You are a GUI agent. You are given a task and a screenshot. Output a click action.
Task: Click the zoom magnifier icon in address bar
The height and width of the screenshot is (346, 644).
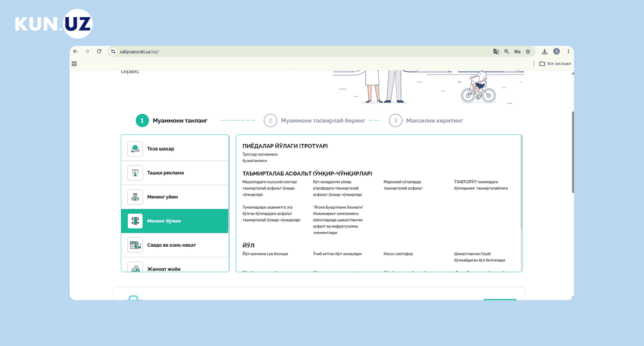pyautogui.click(x=507, y=51)
